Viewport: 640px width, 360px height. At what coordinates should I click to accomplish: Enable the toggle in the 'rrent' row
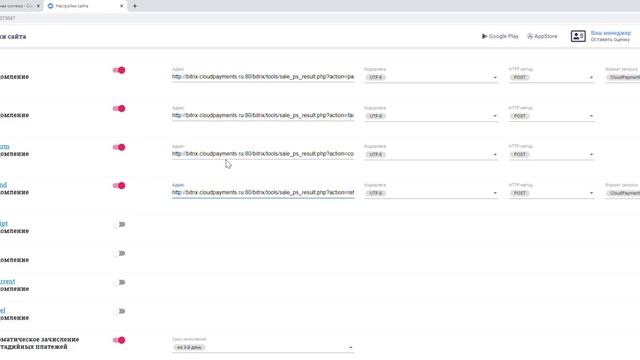tap(119, 282)
